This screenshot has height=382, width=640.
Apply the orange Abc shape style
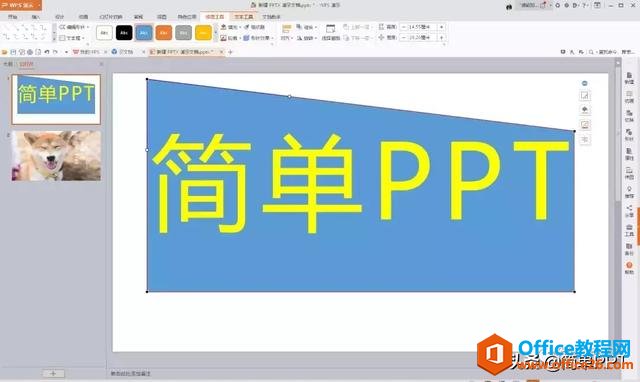pyautogui.click(x=164, y=33)
